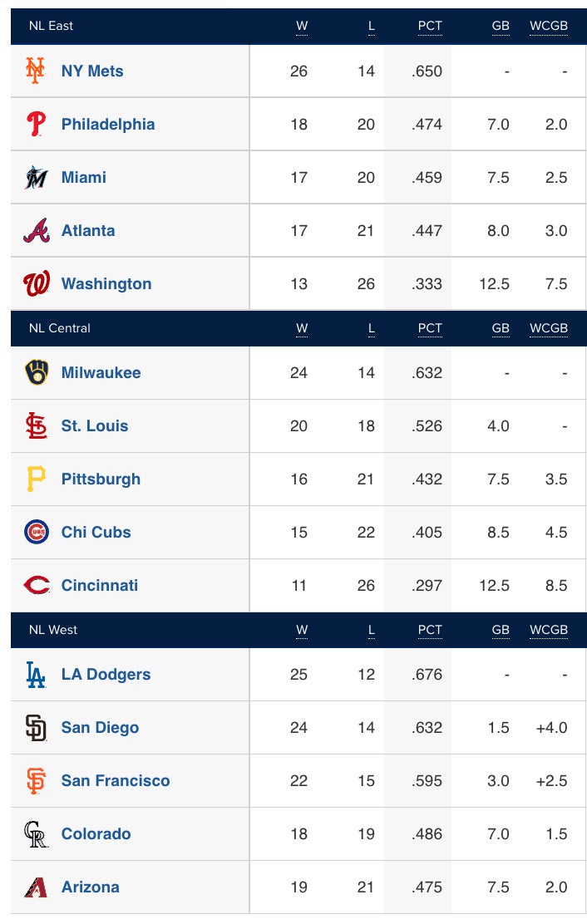Click the Pittsburgh Pirates logo

click(x=36, y=479)
